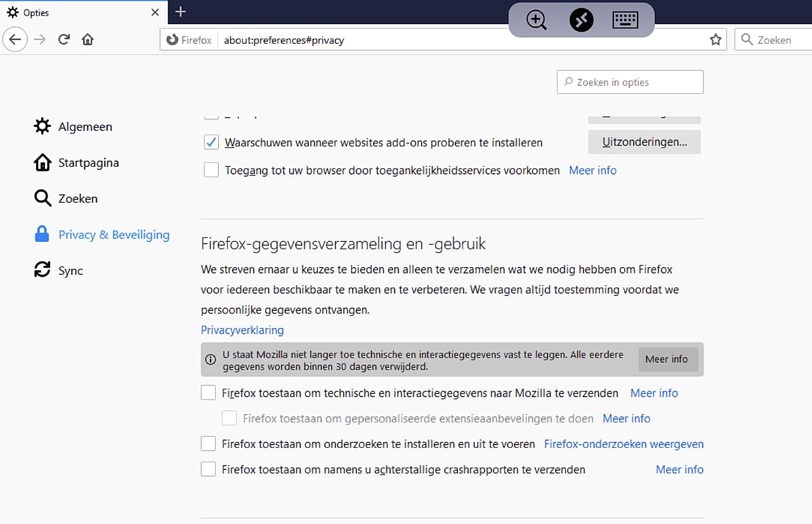
Task: Open the Algemeen settings section
Action: pyautogui.click(x=85, y=127)
